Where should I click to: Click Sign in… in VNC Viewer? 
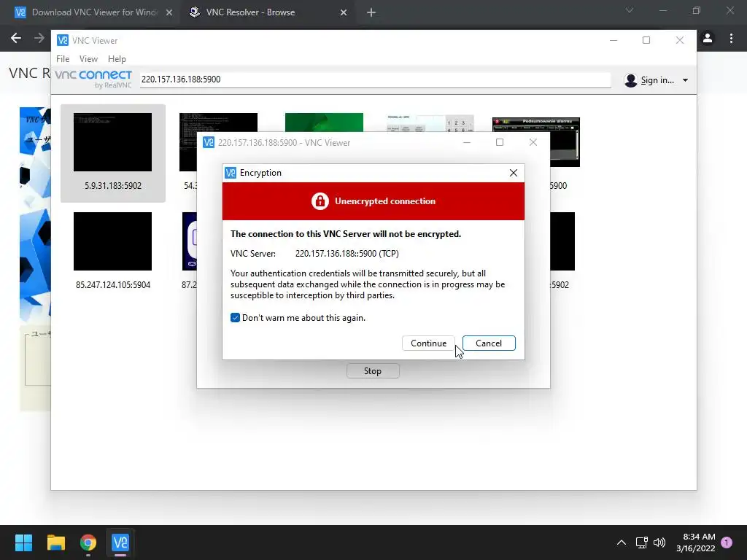point(657,80)
